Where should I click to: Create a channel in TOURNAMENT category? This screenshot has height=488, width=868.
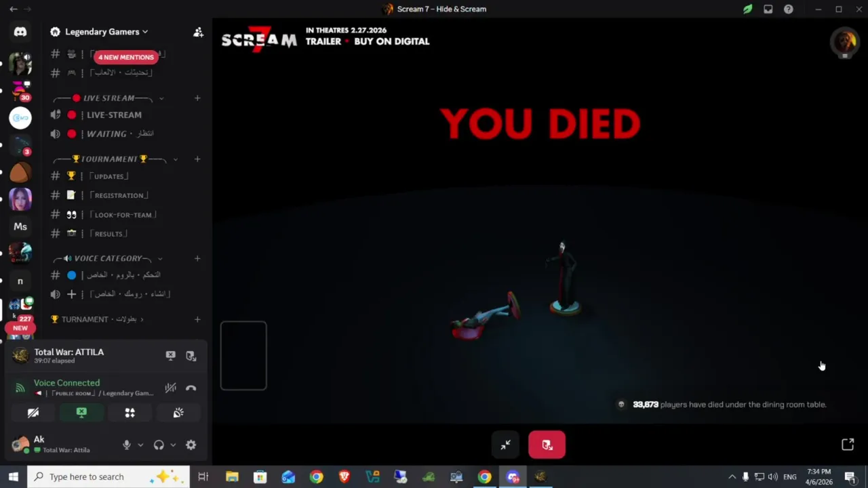(197, 159)
